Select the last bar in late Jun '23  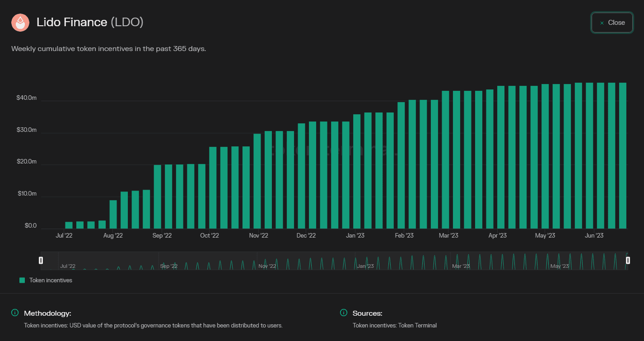(x=623, y=155)
